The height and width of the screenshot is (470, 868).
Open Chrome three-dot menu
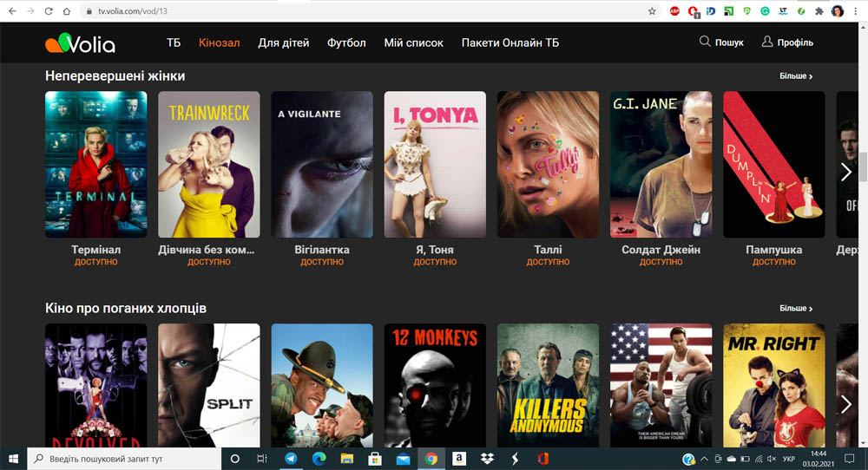click(x=856, y=11)
